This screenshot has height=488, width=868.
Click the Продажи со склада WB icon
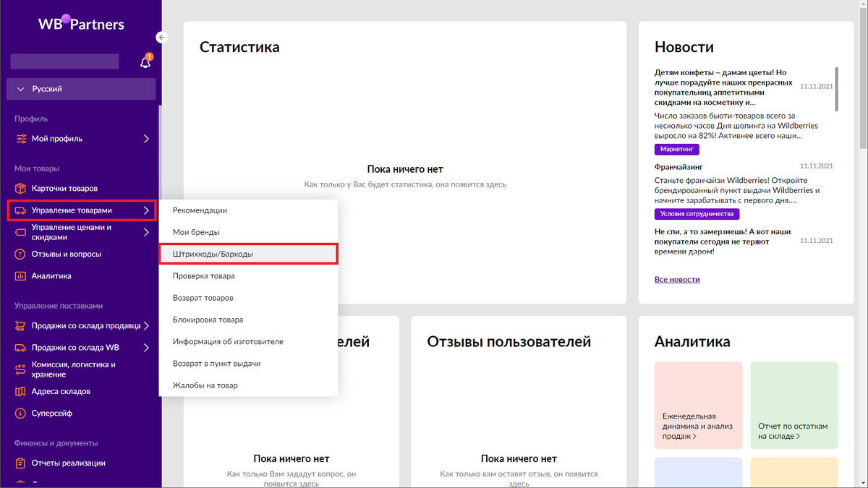[x=20, y=348]
